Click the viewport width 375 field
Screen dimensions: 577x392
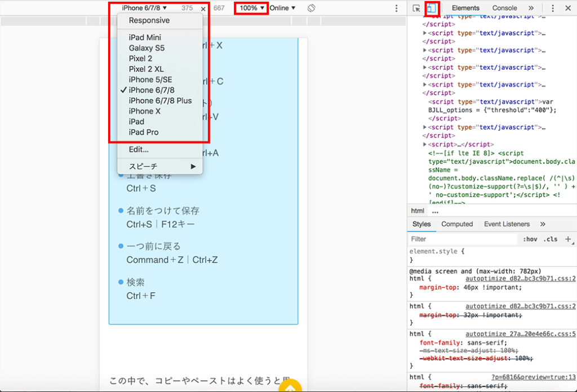coord(187,8)
